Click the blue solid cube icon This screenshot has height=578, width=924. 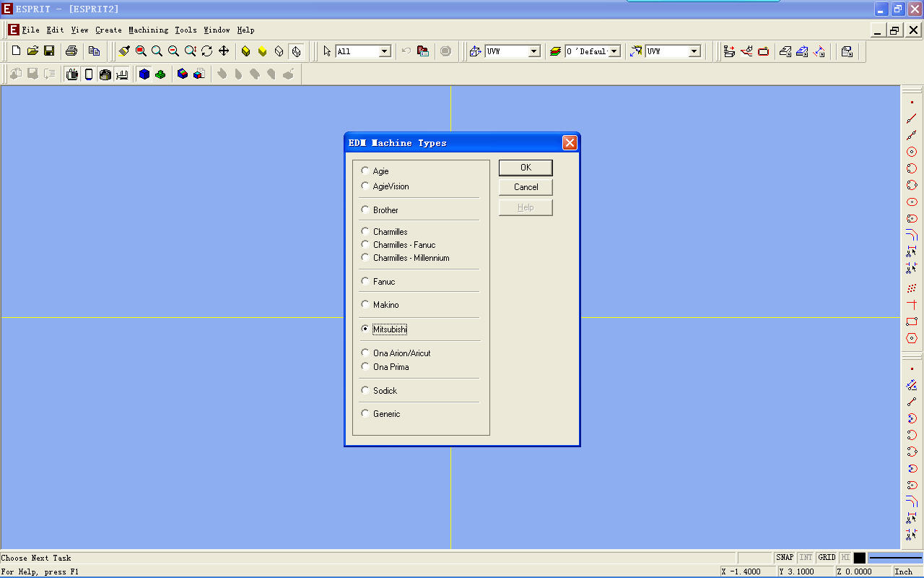pos(144,74)
